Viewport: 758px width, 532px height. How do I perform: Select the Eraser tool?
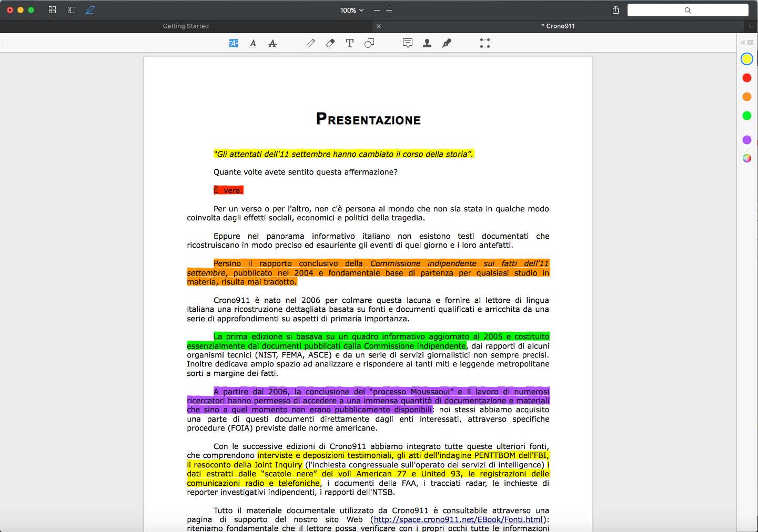pyautogui.click(x=330, y=43)
